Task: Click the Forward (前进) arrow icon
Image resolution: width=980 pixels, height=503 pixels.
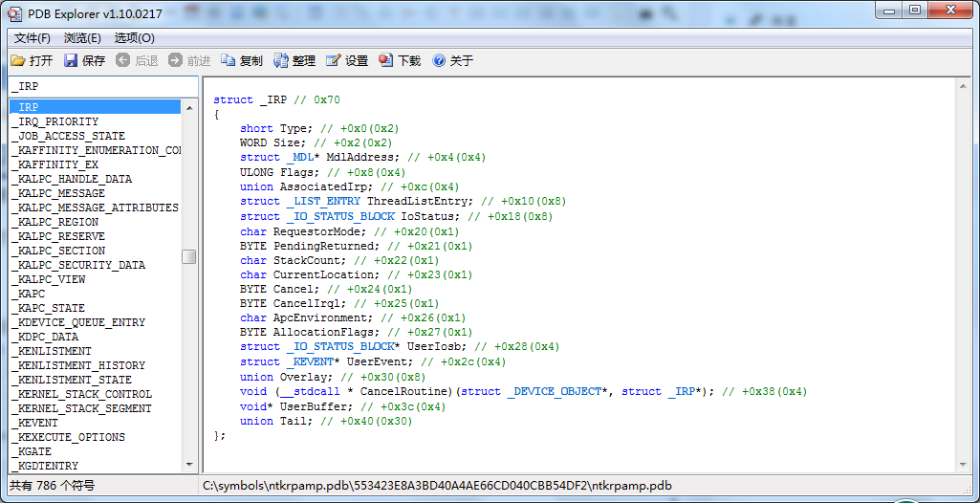Action: tap(175, 60)
